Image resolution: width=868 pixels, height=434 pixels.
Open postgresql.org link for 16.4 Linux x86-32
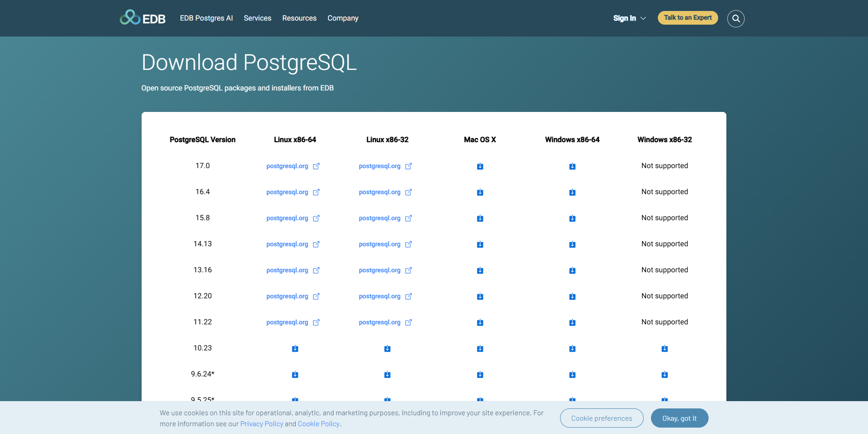(x=385, y=192)
